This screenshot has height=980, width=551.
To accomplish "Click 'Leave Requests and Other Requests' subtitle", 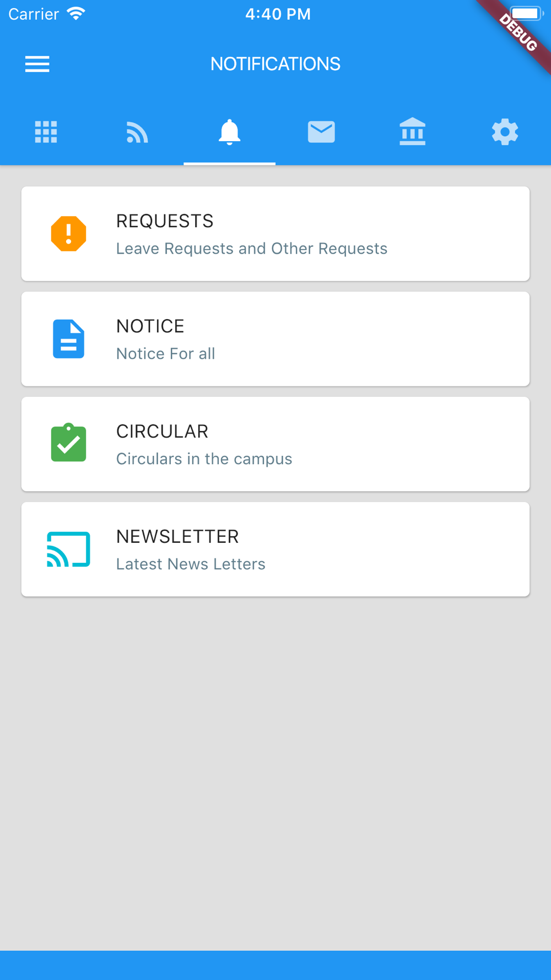I will (252, 249).
